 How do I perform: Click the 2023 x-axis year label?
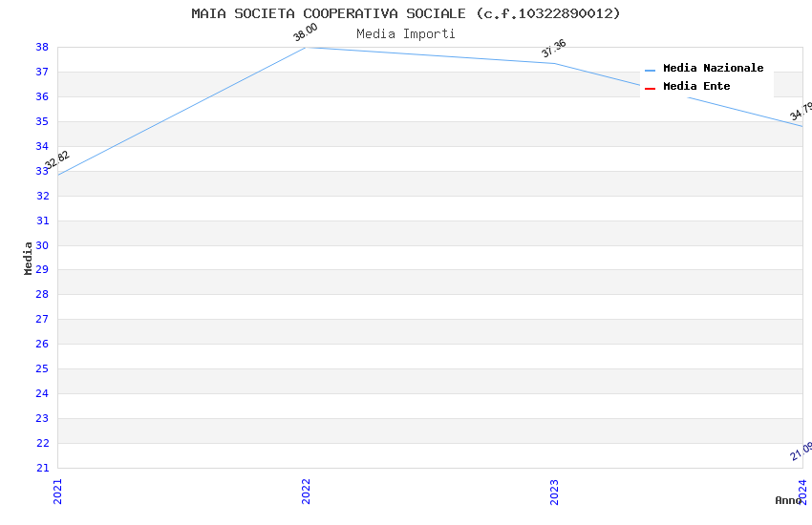click(x=554, y=492)
